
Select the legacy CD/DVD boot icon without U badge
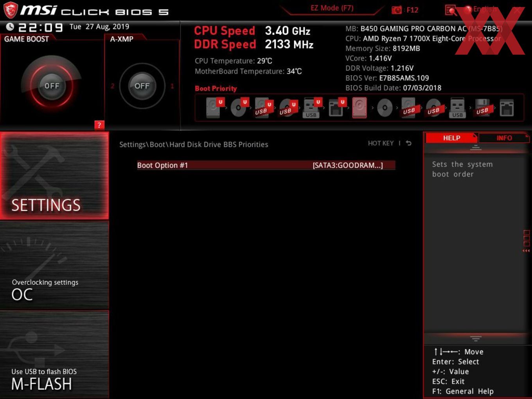(385, 108)
